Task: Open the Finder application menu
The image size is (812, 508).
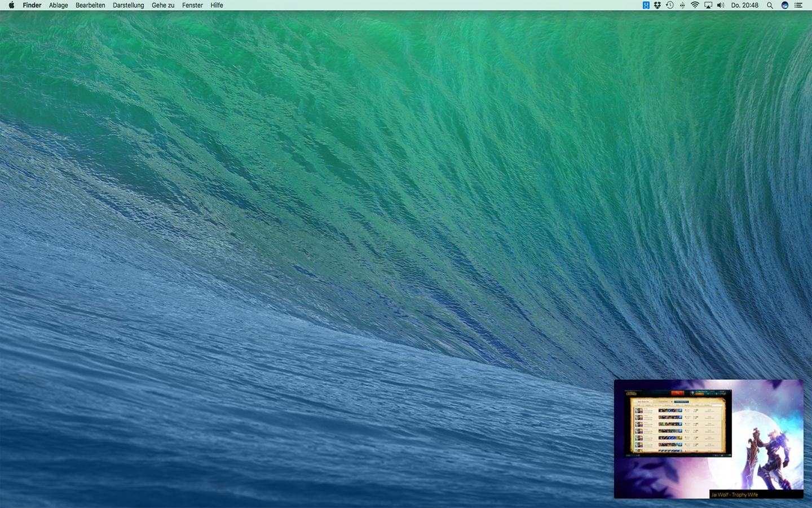Action: click(x=32, y=5)
